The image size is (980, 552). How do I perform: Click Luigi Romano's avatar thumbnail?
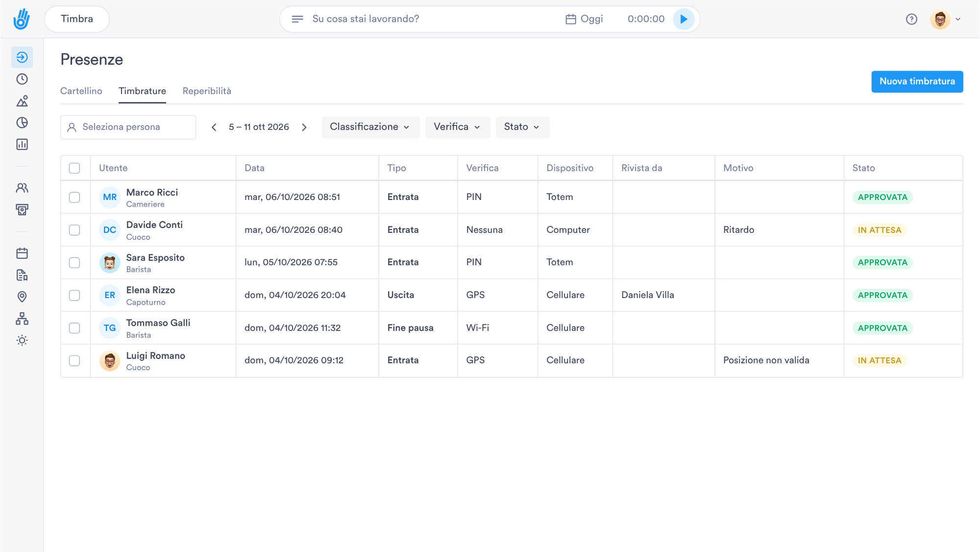tap(110, 361)
